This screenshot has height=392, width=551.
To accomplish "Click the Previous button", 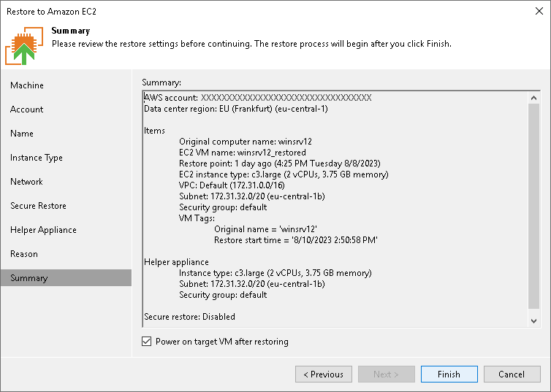I will (x=324, y=374).
